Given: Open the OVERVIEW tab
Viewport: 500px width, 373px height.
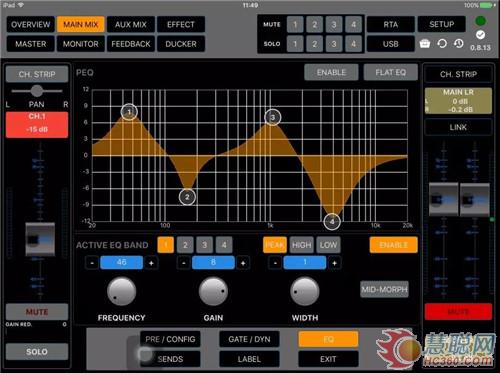Looking at the screenshot, I should click(31, 24).
